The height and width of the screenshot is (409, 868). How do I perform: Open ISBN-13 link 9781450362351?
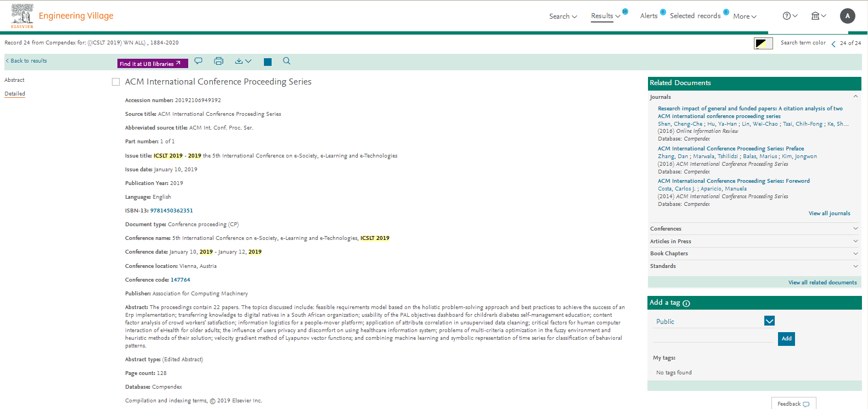[172, 211]
